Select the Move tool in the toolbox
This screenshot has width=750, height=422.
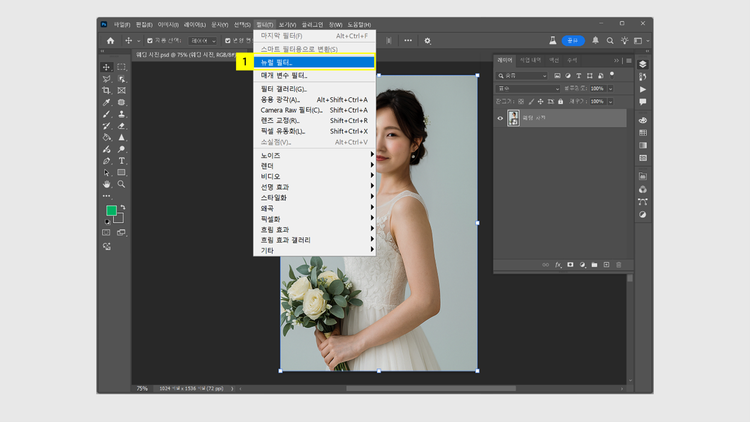[106, 67]
